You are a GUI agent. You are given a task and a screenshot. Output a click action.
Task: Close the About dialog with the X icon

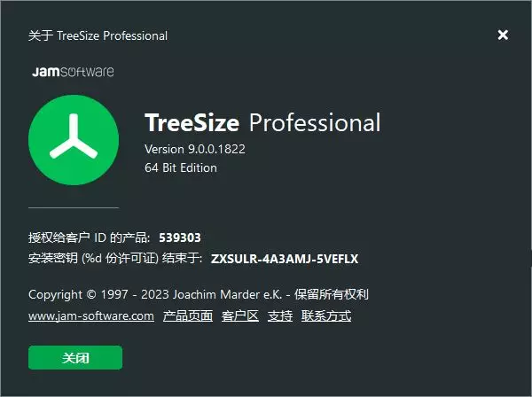coord(503,35)
